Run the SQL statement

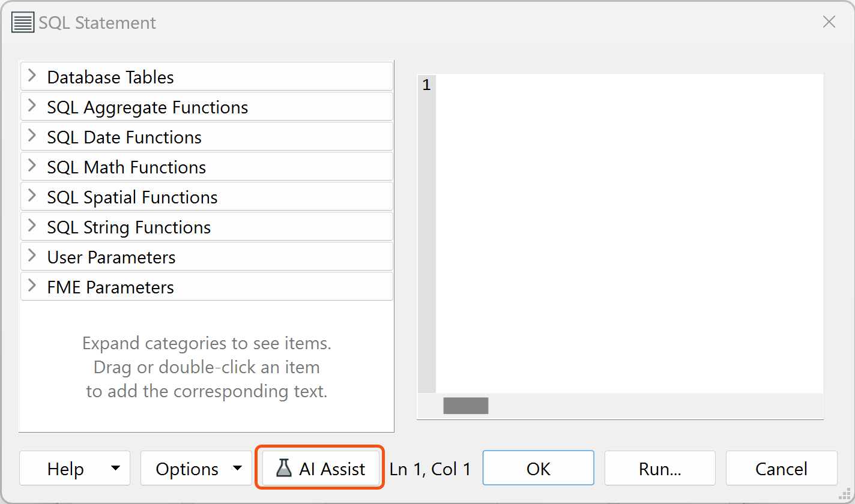tap(659, 469)
